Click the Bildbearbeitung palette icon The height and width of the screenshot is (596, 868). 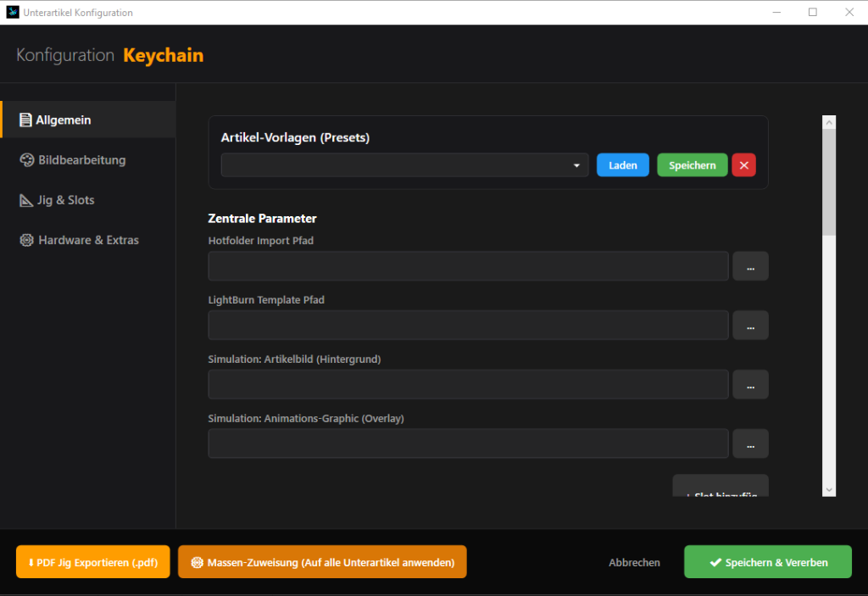pyautogui.click(x=26, y=160)
